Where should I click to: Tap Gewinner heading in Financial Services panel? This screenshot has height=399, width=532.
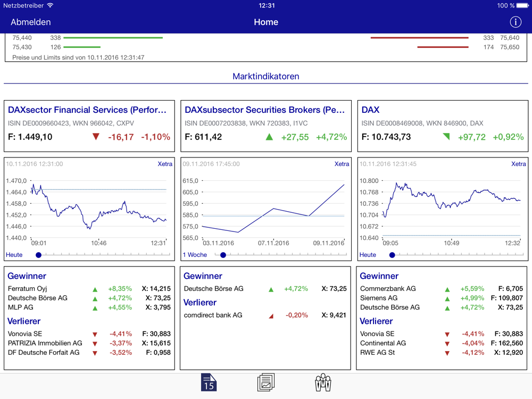27,276
